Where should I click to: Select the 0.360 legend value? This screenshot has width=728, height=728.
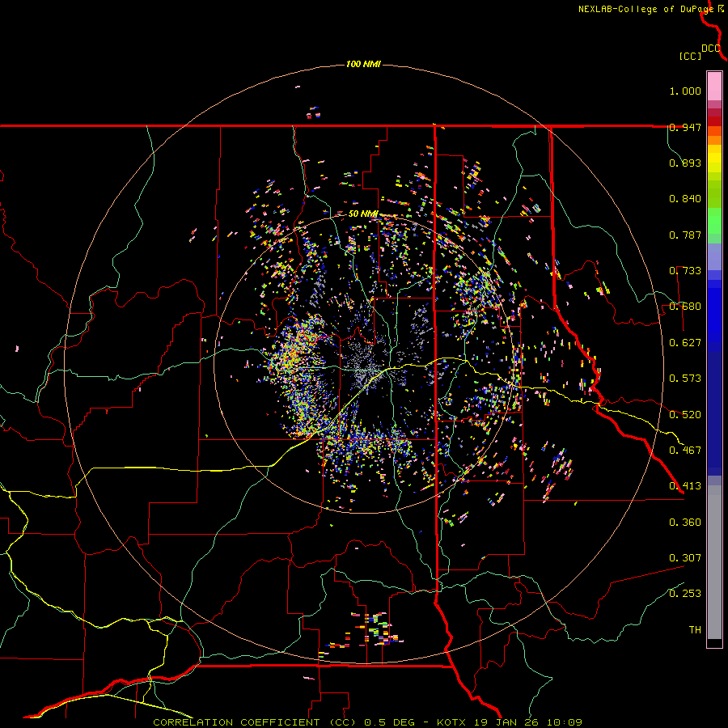685,523
